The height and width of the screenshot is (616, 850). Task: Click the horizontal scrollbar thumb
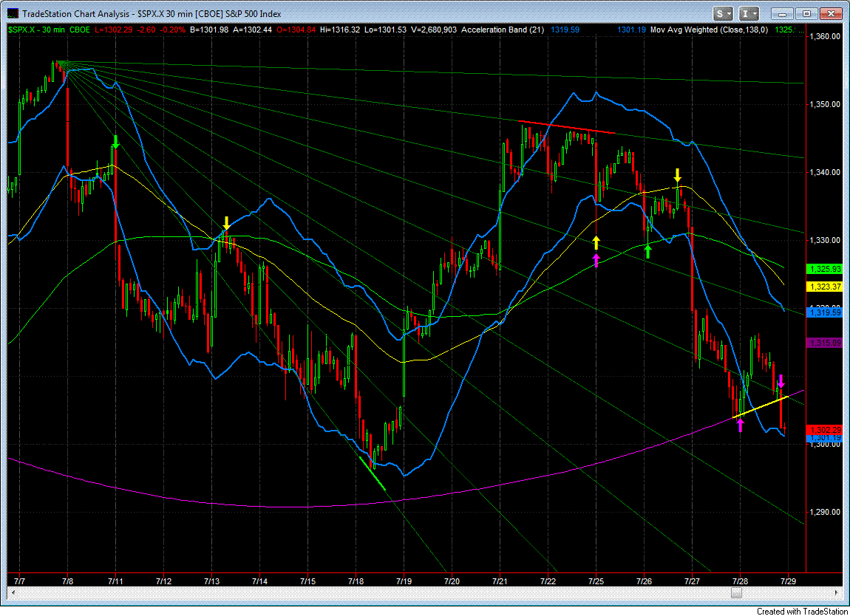pos(736,592)
